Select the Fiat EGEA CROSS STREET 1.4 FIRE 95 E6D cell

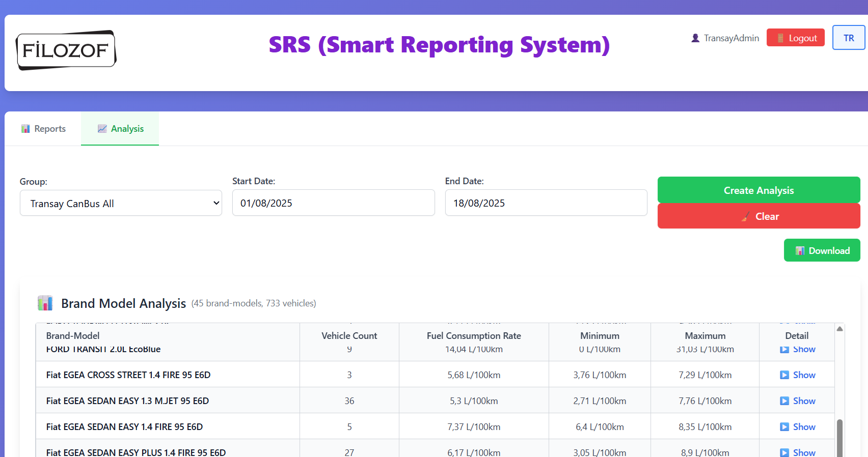point(168,375)
